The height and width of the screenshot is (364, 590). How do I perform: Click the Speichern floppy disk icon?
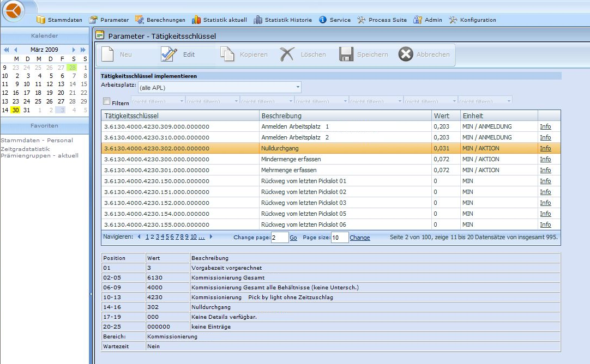tap(346, 54)
